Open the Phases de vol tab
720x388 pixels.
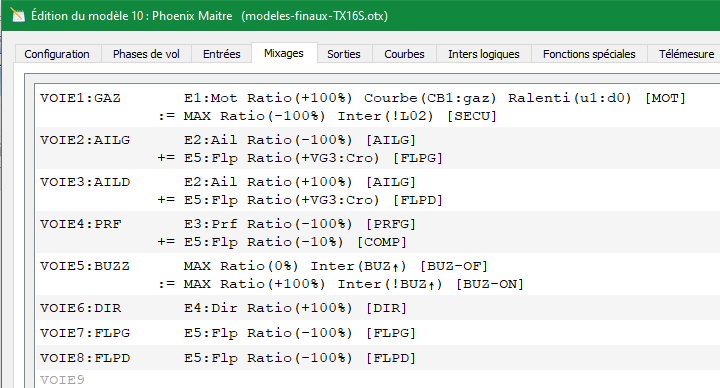pos(146,54)
